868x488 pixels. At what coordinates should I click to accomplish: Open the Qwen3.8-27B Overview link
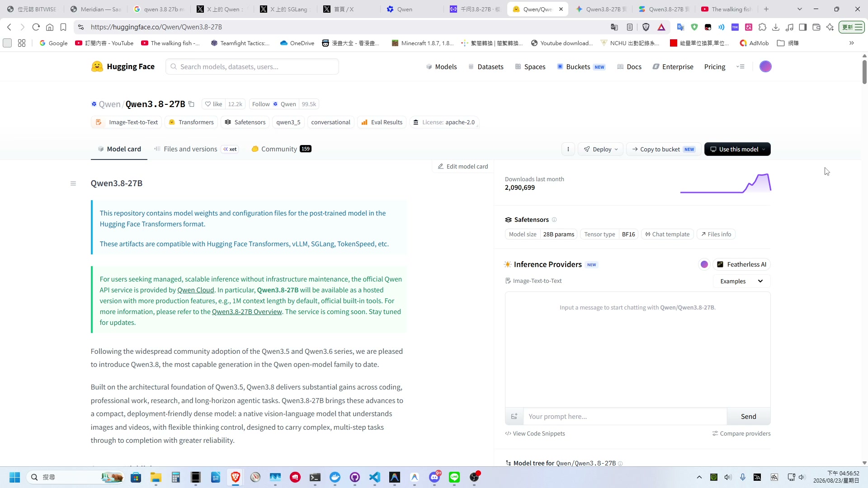(x=247, y=312)
